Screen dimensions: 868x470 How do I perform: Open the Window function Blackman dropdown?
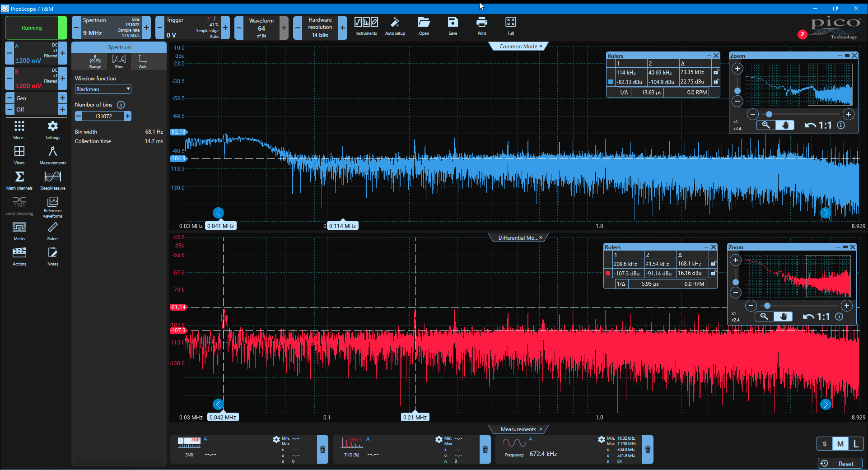pyautogui.click(x=103, y=89)
